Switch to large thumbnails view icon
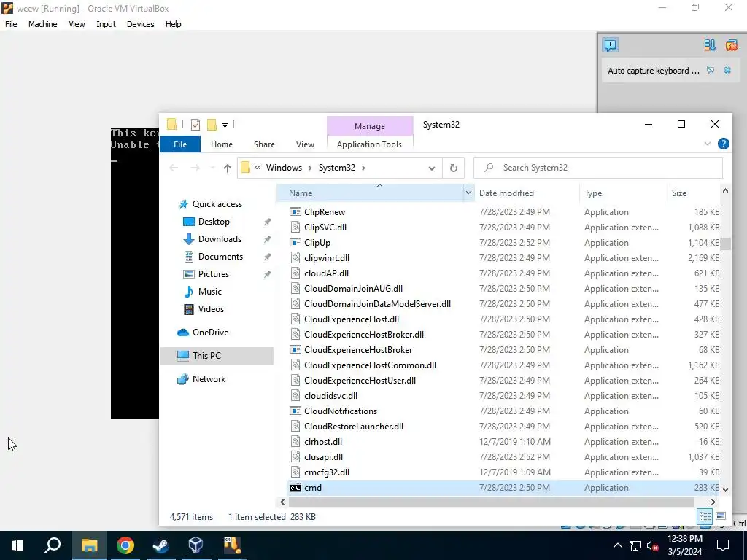The height and width of the screenshot is (560, 747). [x=721, y=516]
